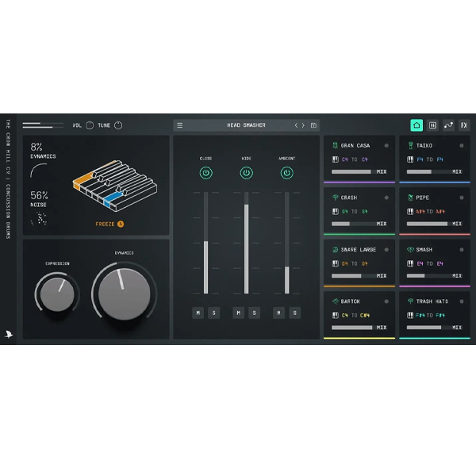Go to the next preset arrow
Image resolution: width=476 pixels, height=476 pixels.
303,125
